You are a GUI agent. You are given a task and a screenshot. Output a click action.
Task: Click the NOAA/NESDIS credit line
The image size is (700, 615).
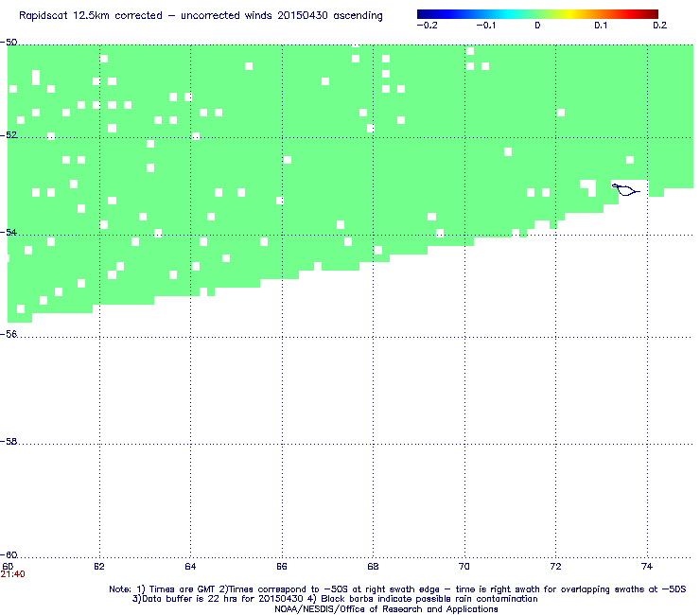386,609
